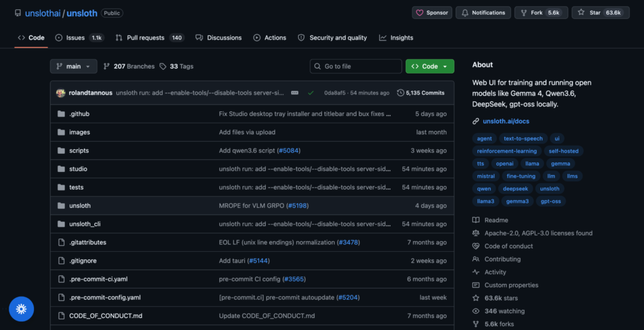Open the 207 Branches link
Image resolution: width=644 pixels, height=330 pixels.
pos(129,66)
